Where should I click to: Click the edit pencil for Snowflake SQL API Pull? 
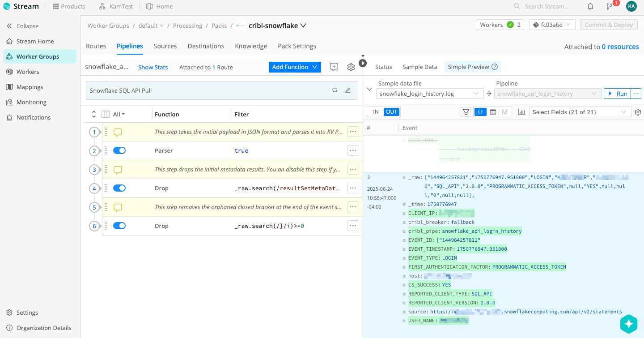(348, 90)
